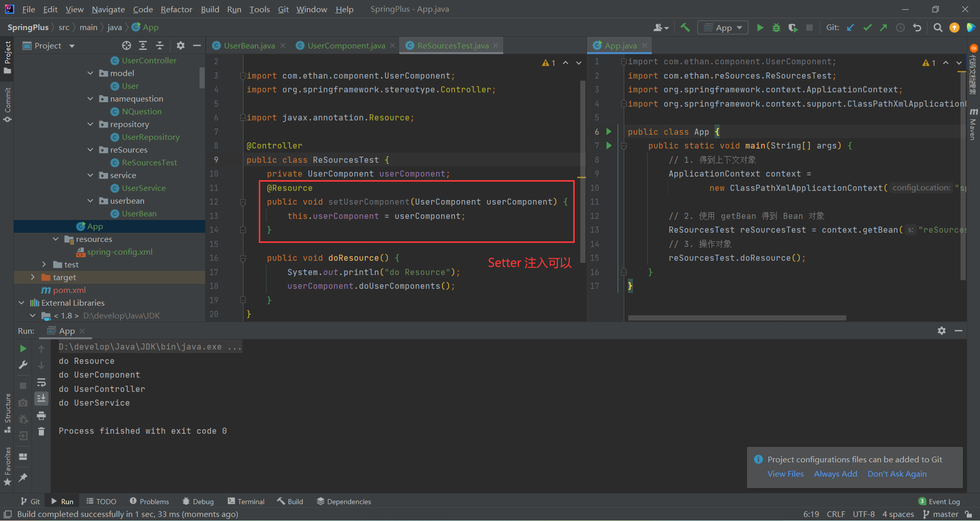Click the Build project hammer icon
The height and width of the screenshot is (521, 980).
pos(685,28)
